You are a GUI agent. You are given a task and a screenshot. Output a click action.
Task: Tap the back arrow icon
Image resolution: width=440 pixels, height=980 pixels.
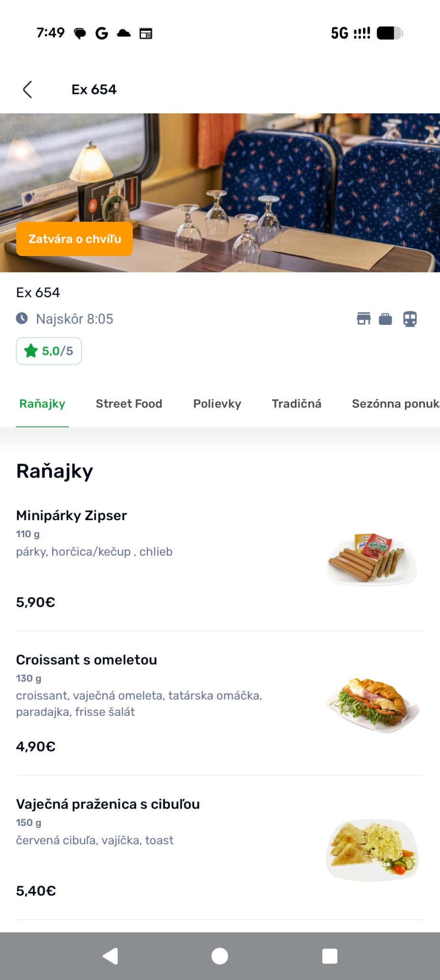click(x=28, y=89)
